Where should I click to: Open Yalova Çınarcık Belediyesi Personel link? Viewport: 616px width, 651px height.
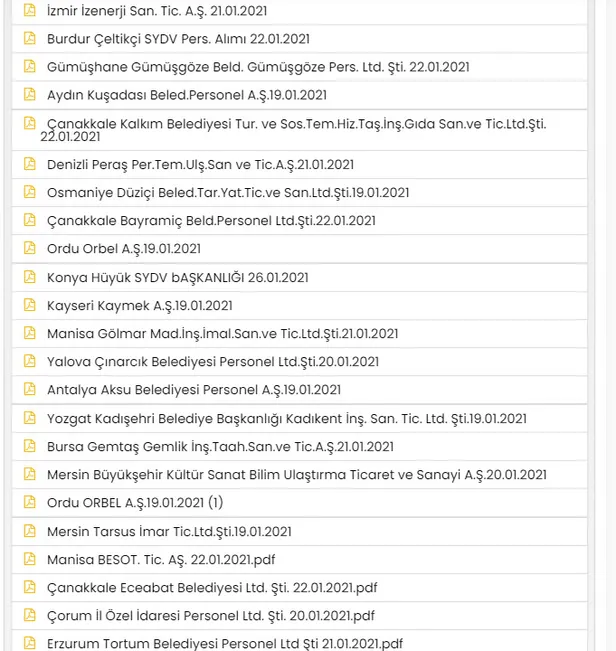pyautogui.click(x=212, y=361)
